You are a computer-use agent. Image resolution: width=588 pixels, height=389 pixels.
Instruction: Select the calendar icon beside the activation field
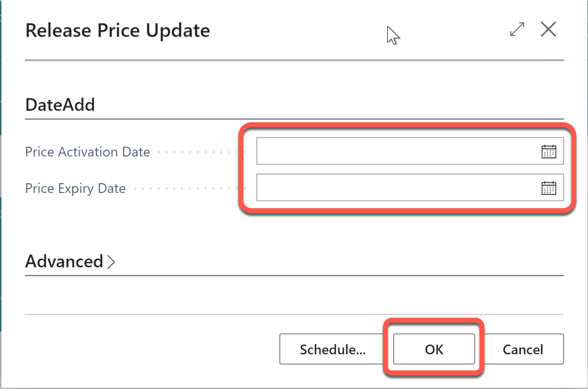point(549,151)
